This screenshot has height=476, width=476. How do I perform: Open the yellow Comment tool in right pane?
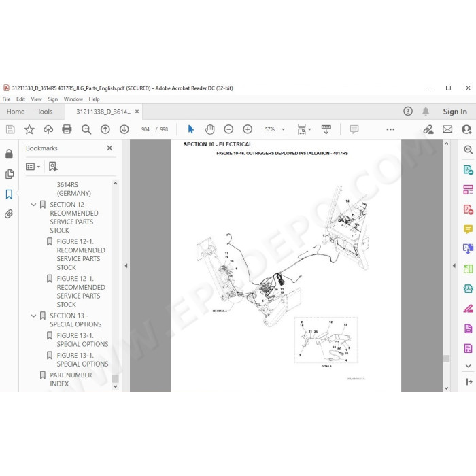click(x=468, y=229)
